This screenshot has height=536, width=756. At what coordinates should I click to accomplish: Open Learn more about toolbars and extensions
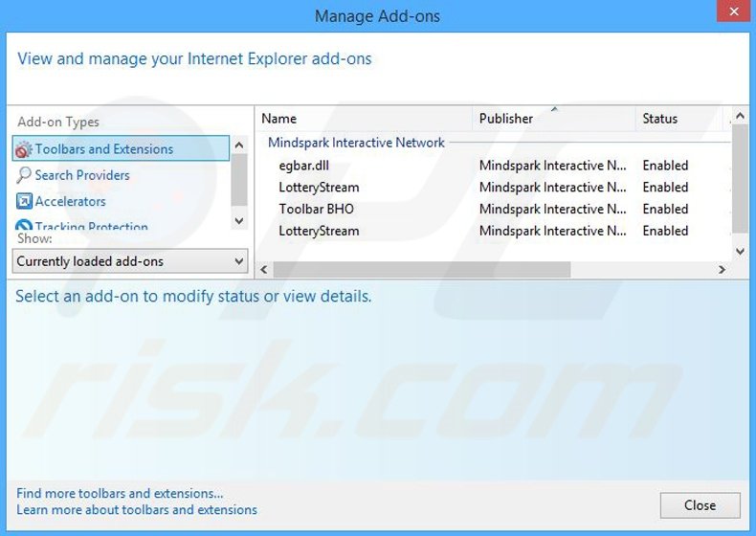(x=137, y=509)
